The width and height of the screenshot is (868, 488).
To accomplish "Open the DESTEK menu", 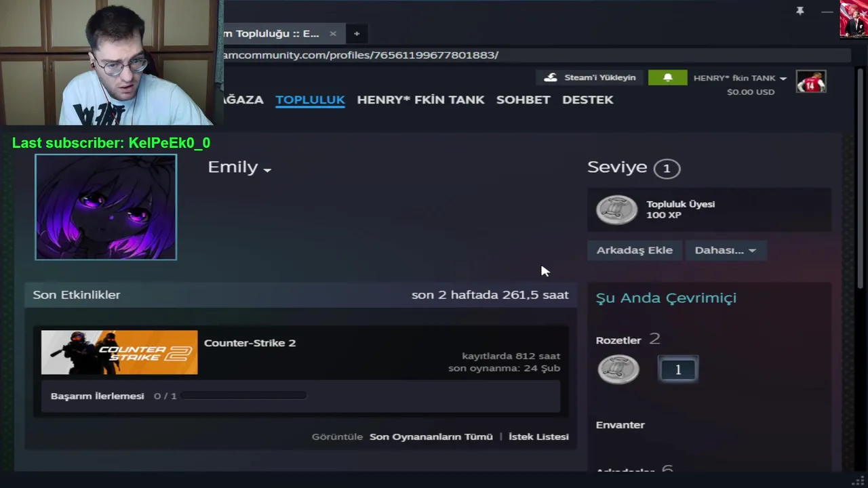I will (x=587, y=100).
